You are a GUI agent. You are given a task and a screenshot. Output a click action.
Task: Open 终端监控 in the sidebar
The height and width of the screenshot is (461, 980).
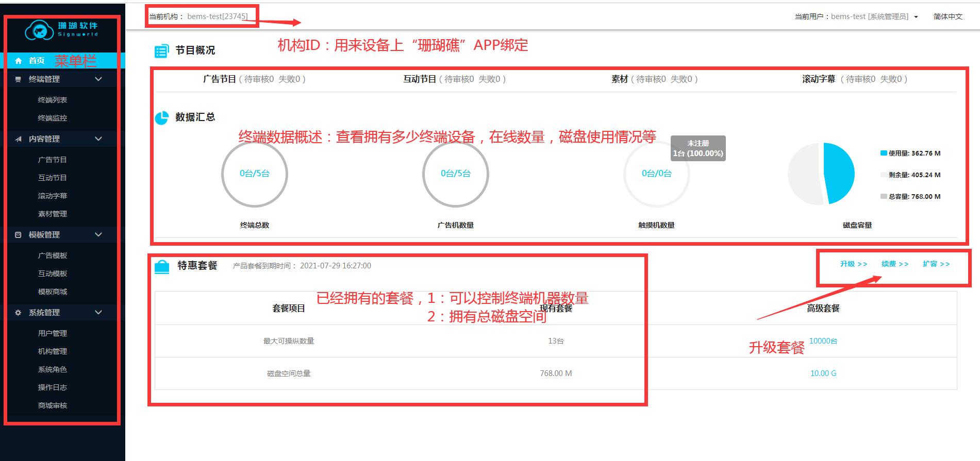(x=53, y=118)
